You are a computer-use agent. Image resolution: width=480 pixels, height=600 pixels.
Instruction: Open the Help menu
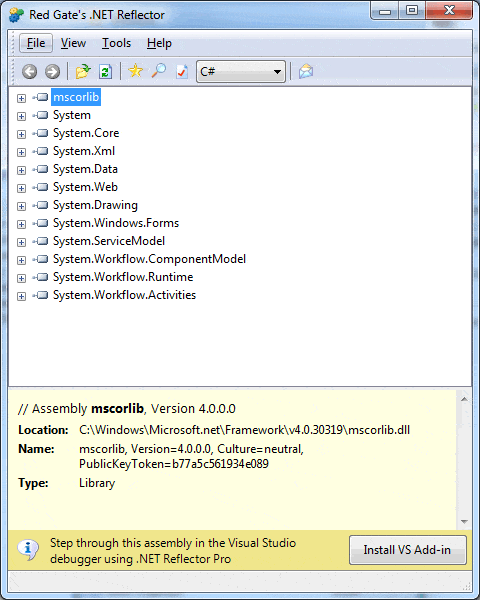[x=159, y=43]
